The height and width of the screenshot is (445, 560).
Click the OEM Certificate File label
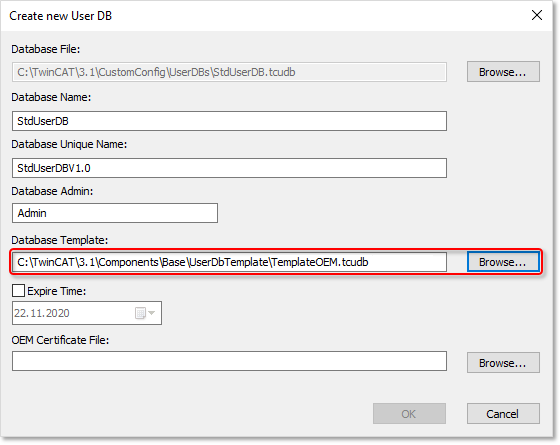[60, 340]
